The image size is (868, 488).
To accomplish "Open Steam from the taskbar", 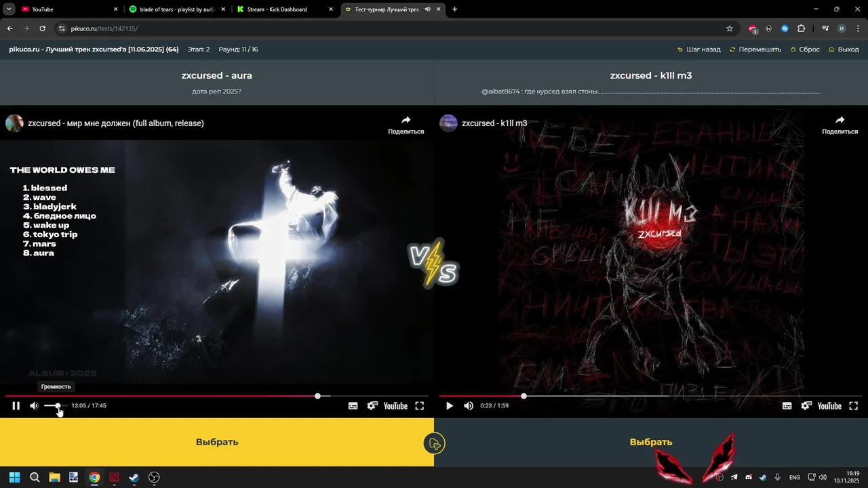I will click(134, 477).
